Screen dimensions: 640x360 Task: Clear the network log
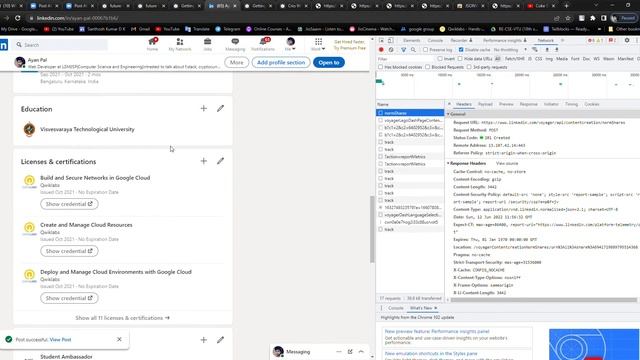pos(391,49)
